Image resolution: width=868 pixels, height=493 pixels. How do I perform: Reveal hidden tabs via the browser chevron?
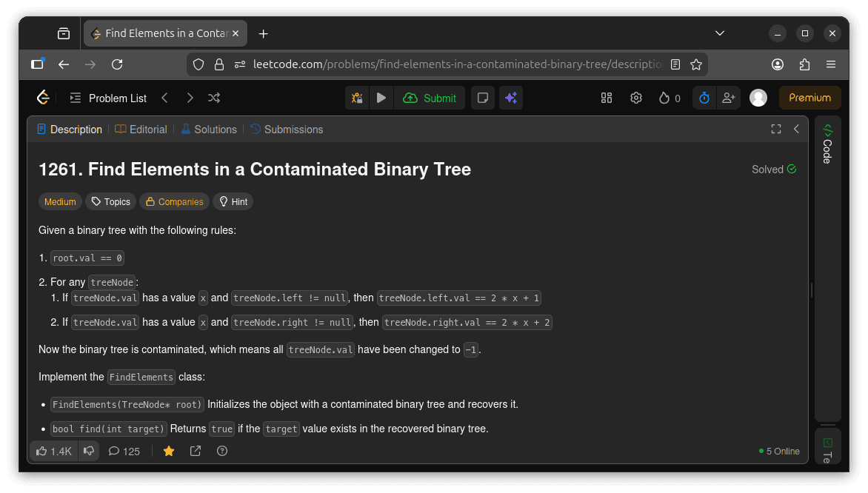coord(719,33)
